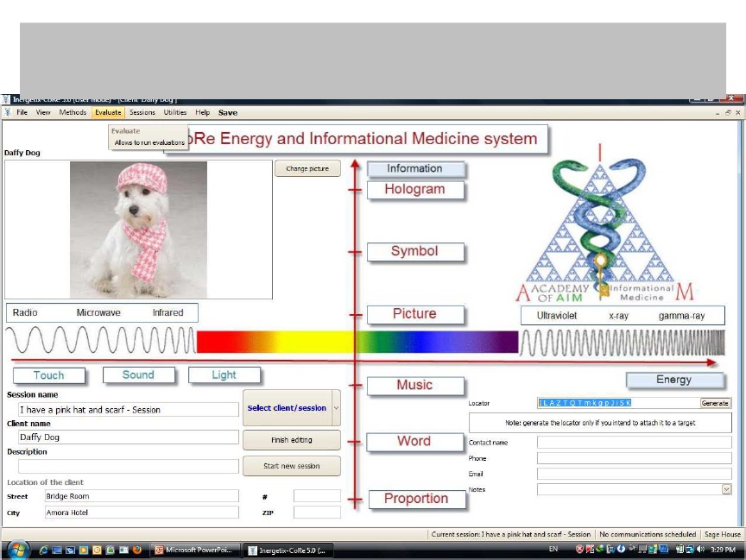Click the visible light color spectrum bar
The height and width of the screenshot is (560, 746).
[357, 342]
